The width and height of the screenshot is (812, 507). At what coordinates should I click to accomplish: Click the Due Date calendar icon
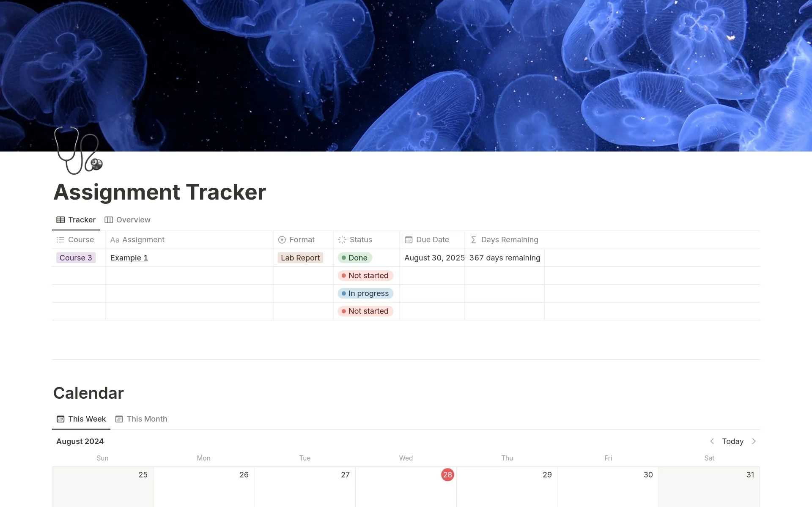[x=409, y=239]
